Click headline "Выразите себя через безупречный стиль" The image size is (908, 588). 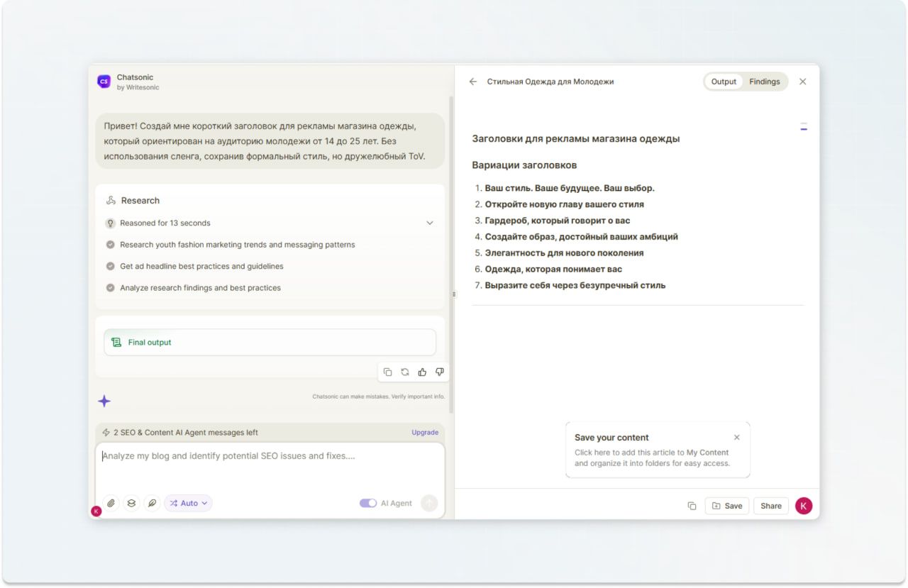click(x=575, y=286)
